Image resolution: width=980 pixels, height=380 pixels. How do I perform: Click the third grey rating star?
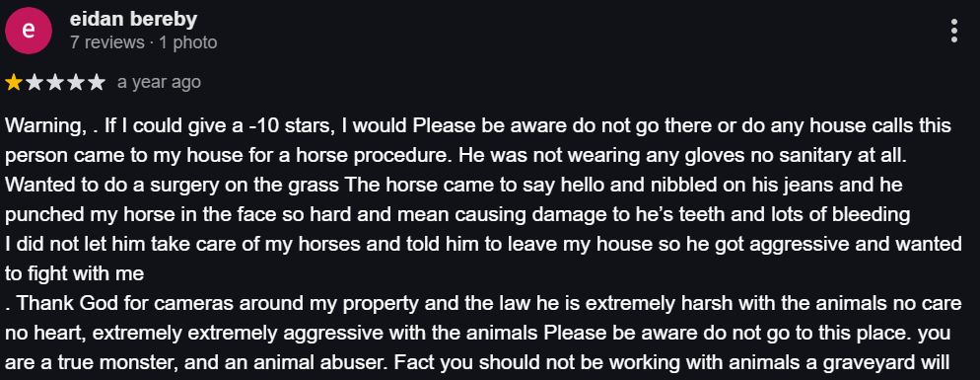(55, 83)
